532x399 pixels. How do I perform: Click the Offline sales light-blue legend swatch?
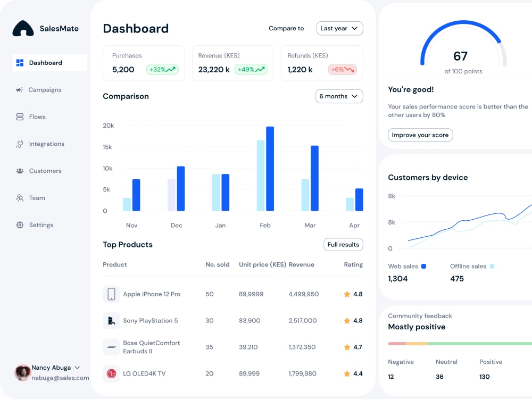(492, 267)
